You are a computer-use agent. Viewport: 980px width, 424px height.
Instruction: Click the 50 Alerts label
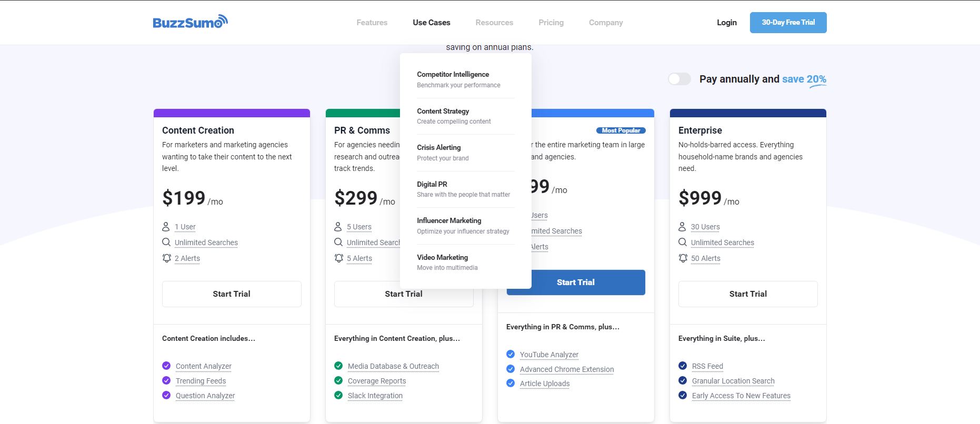706,258
